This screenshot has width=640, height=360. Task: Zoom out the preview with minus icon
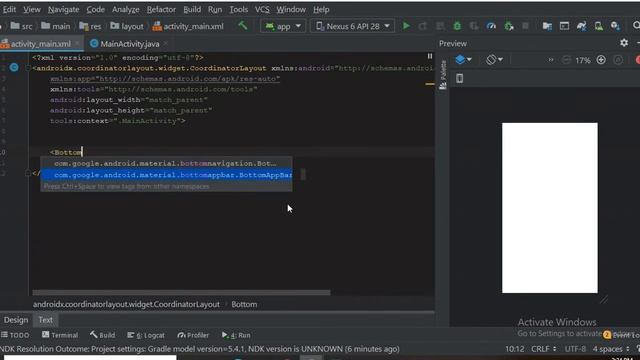pos(566,60)
